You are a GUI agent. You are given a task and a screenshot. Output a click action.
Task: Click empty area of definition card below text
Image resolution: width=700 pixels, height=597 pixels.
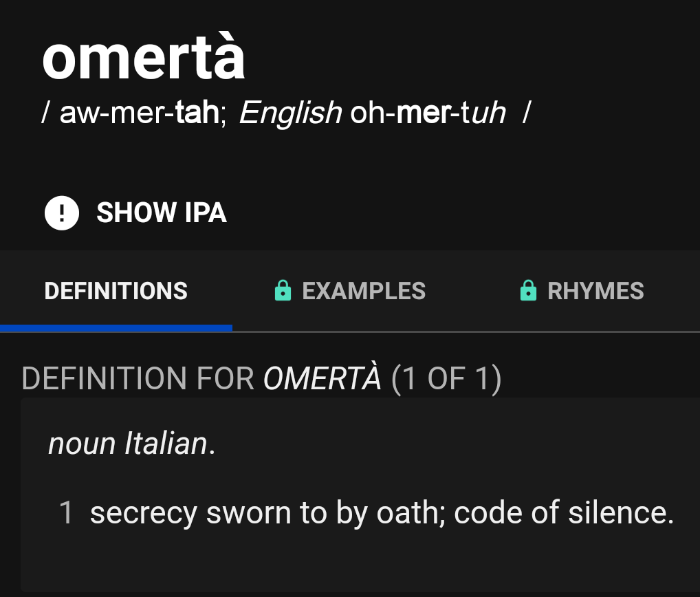[x=358, y=561]
